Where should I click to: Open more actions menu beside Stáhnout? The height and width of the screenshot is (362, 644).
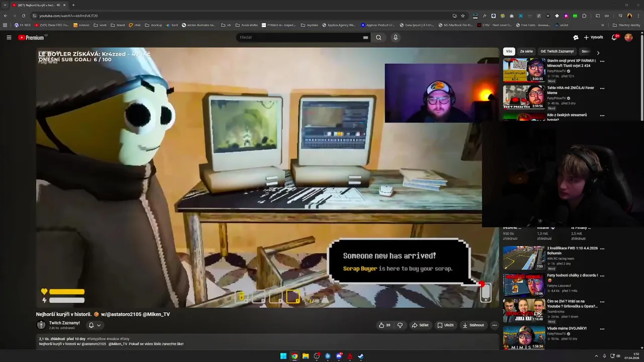click(x=494, y=325)
